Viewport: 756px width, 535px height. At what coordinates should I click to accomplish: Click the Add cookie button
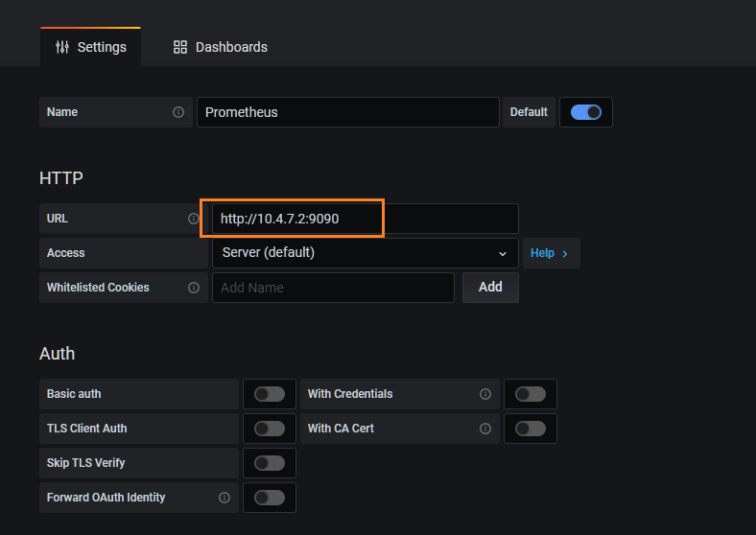click(x=490, y=288)
